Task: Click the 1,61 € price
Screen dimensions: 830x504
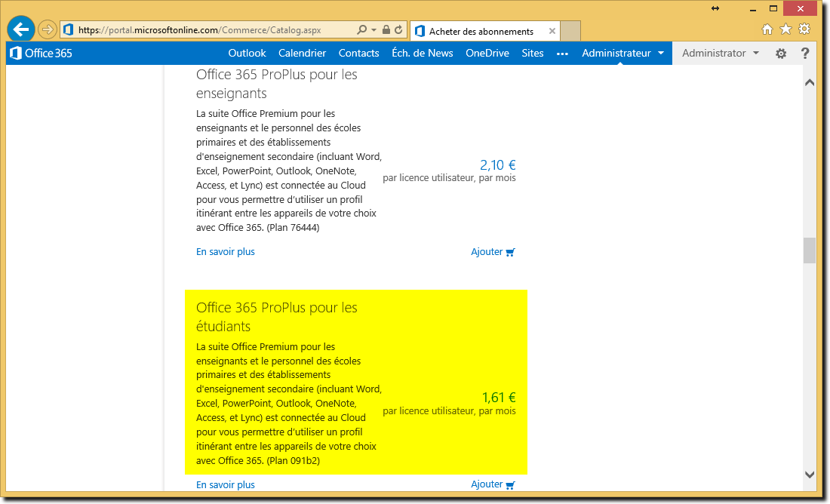Action: pos(499,398)
